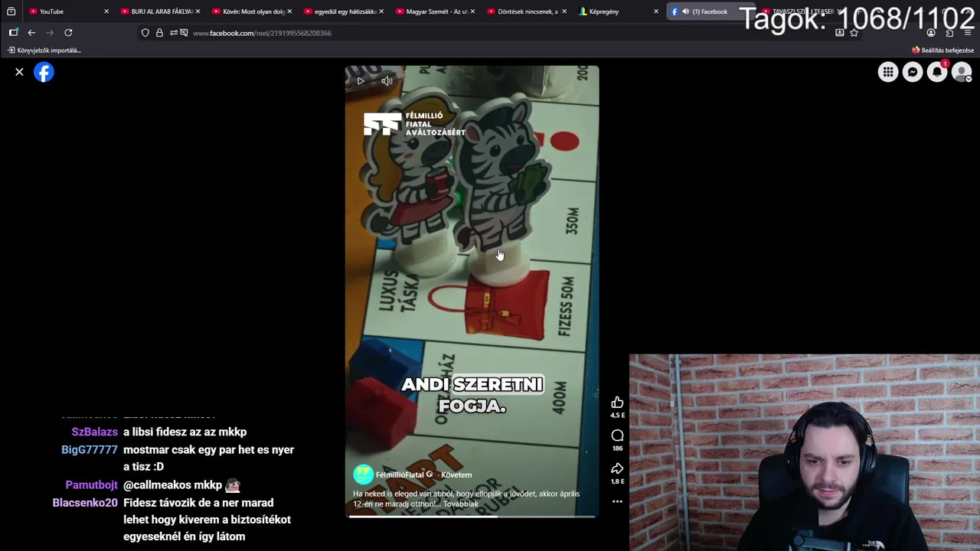Open the browser hamburger menu
Screen dimensions: 980x551
(x=968, y=33)
